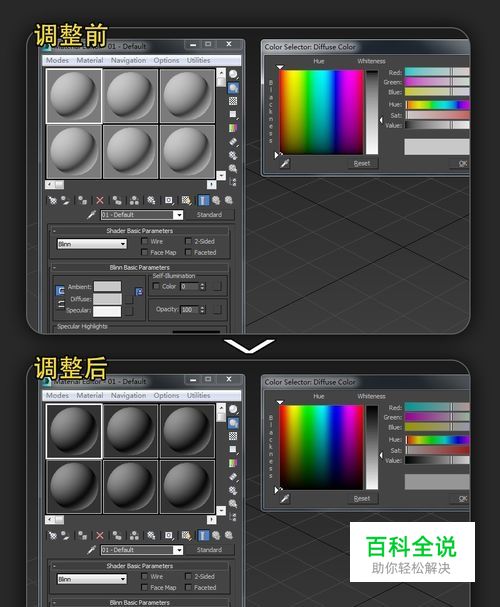Click Standard material type button, 调整后 editor
Viewport: 500px width, 607px height.
(x=209, y=550)
